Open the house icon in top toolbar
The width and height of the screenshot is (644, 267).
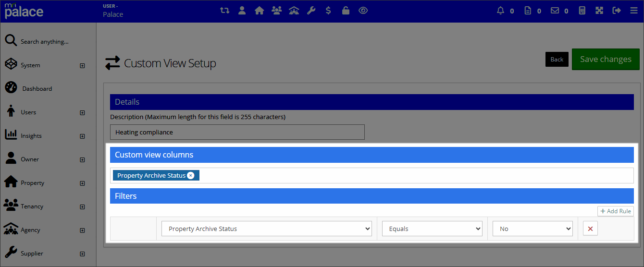coord(259,10)
